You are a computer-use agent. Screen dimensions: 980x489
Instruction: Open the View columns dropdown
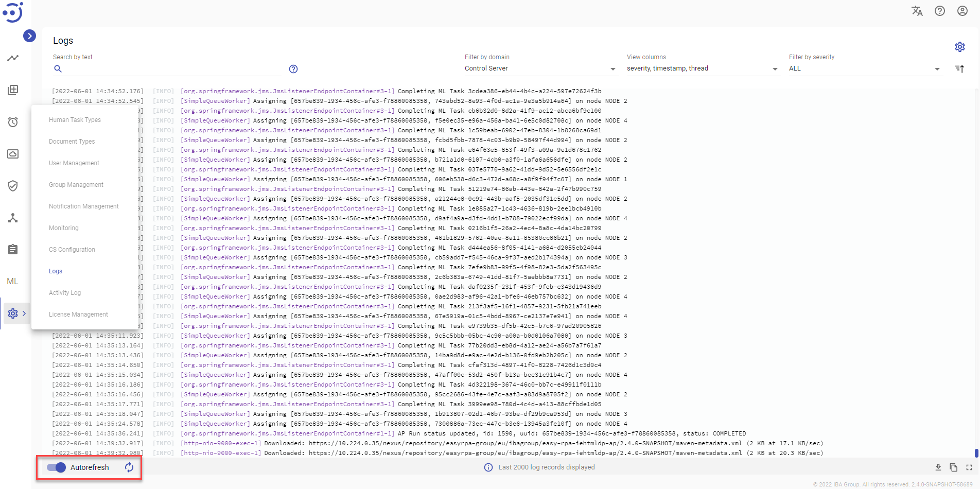tap(703, 68)
